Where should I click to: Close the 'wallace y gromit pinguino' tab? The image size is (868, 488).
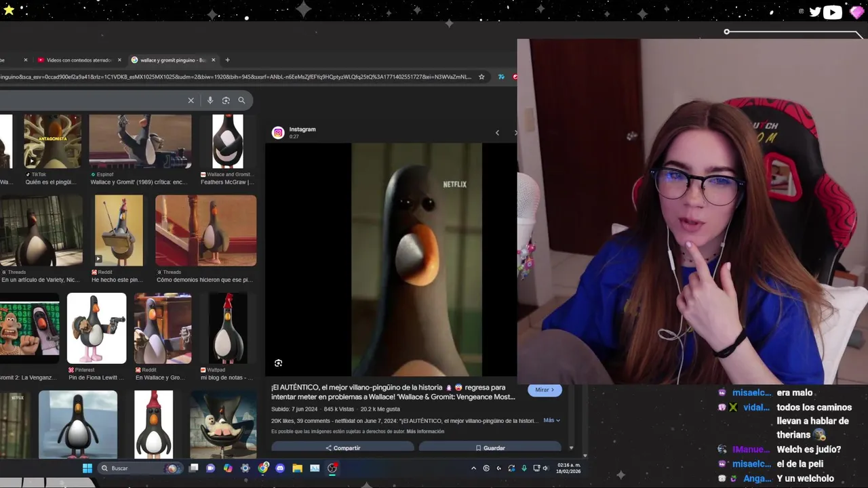(x=213, y=60)
